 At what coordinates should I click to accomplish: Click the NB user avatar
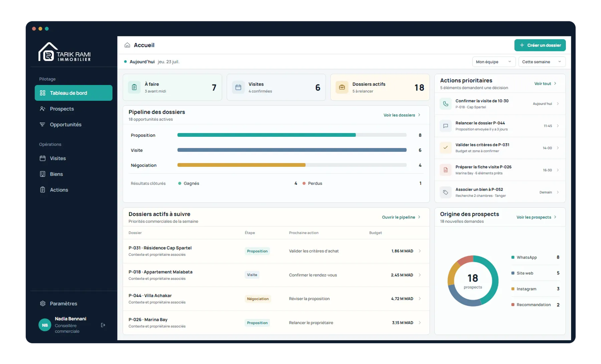click(x=45, y=325)
